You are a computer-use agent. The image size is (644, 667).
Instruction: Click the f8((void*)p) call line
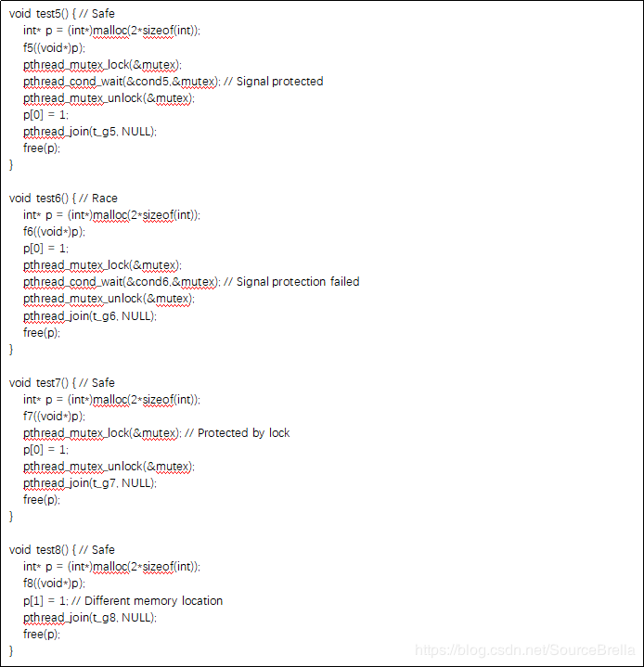click(x=54, y=583)
